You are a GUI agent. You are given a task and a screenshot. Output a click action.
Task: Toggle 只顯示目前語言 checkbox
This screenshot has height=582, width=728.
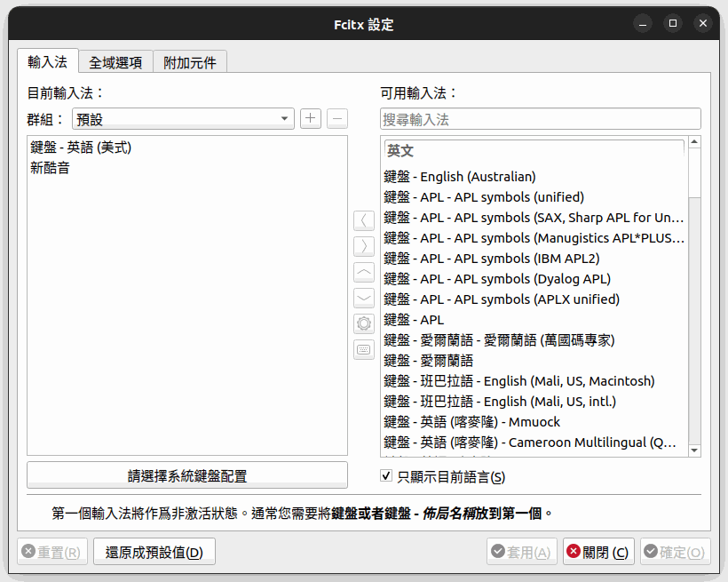[386, 475]
